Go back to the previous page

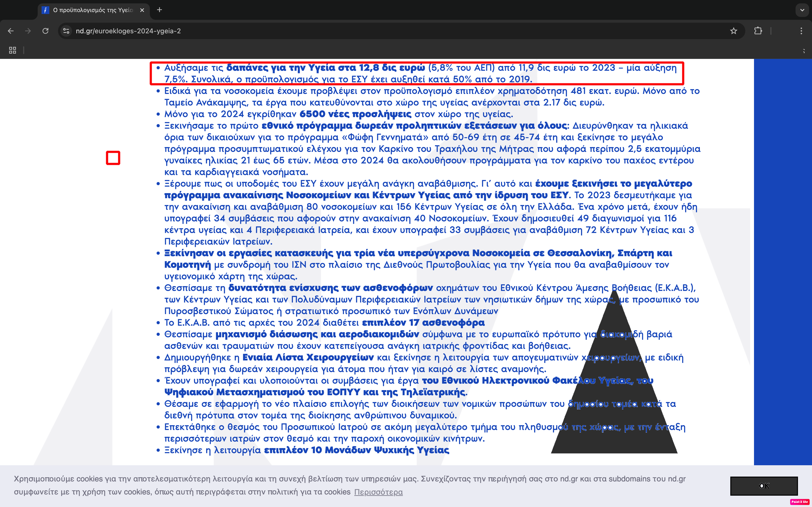(11, 31)
